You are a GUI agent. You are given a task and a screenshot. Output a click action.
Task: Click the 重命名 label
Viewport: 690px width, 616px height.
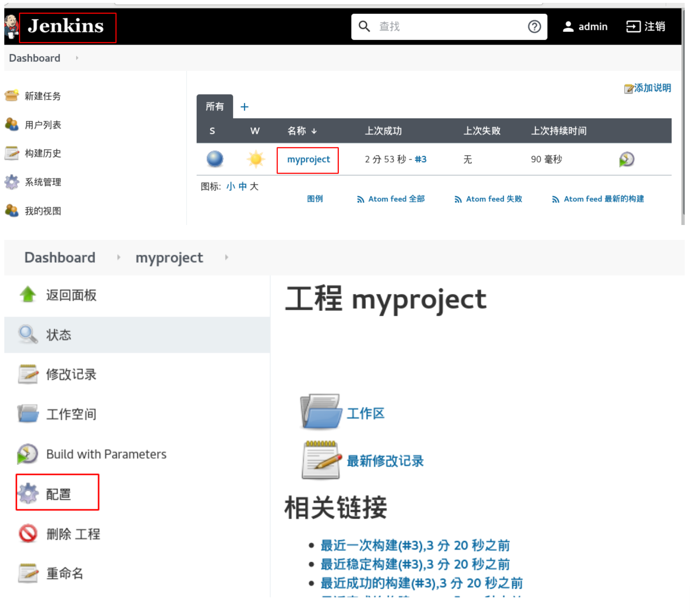(x=65, y=573)
